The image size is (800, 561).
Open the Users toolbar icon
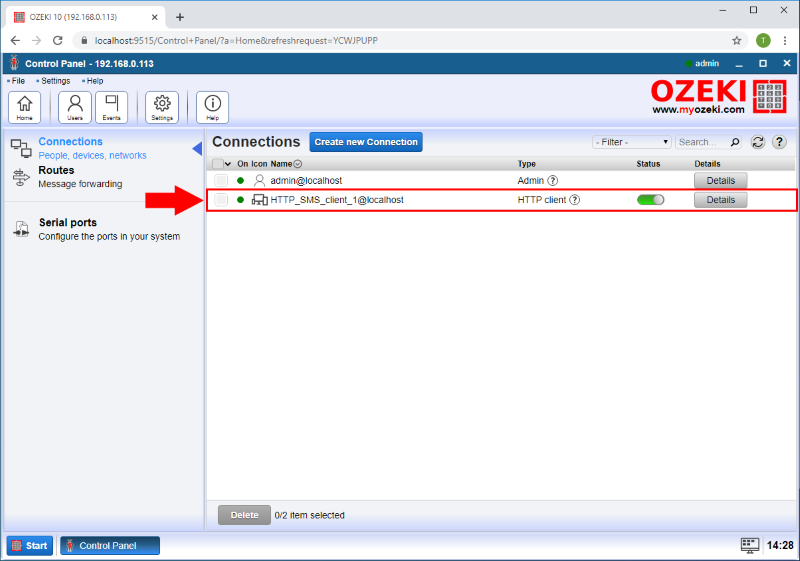(x=75, y=107)
